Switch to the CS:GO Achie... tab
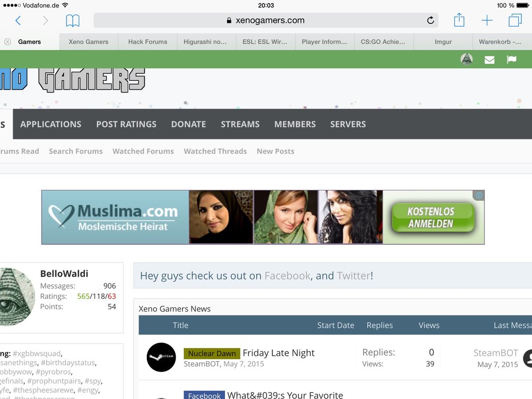 tap(383, 41)
